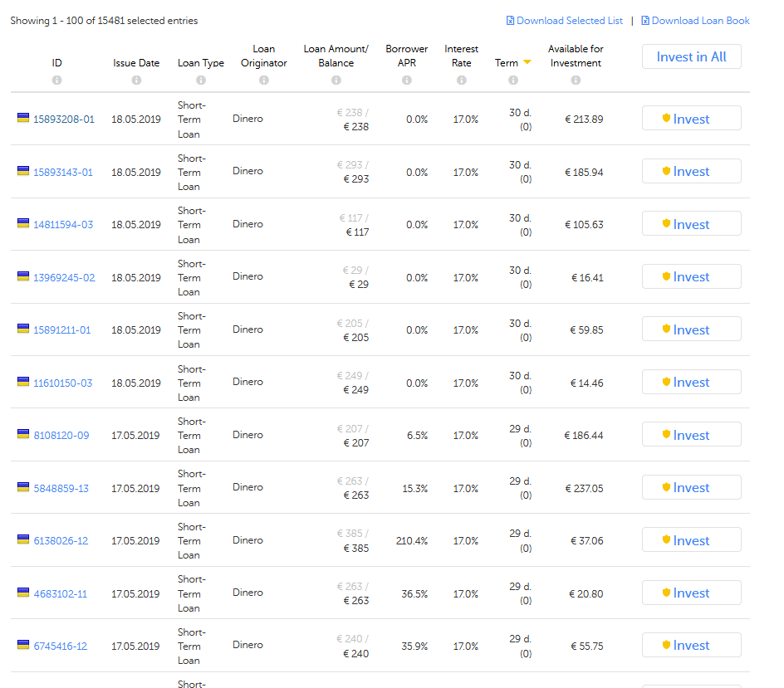Click the Term sort arrow indicator
Viewport: 784px width, 688px height.
pyautogui.click(x=527, y=63)
